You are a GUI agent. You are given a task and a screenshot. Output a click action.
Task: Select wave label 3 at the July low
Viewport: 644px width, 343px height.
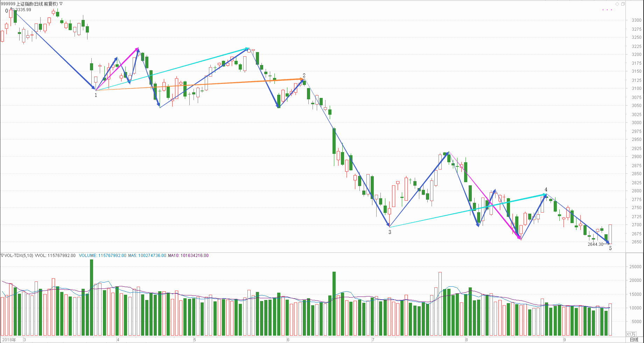pyautogui.click(x=390, y=232)
